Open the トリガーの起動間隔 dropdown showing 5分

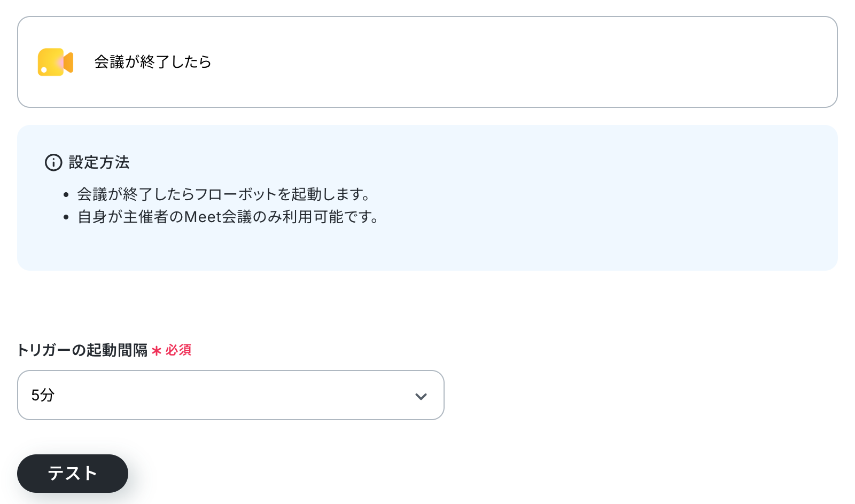click(x=231, y=395)
